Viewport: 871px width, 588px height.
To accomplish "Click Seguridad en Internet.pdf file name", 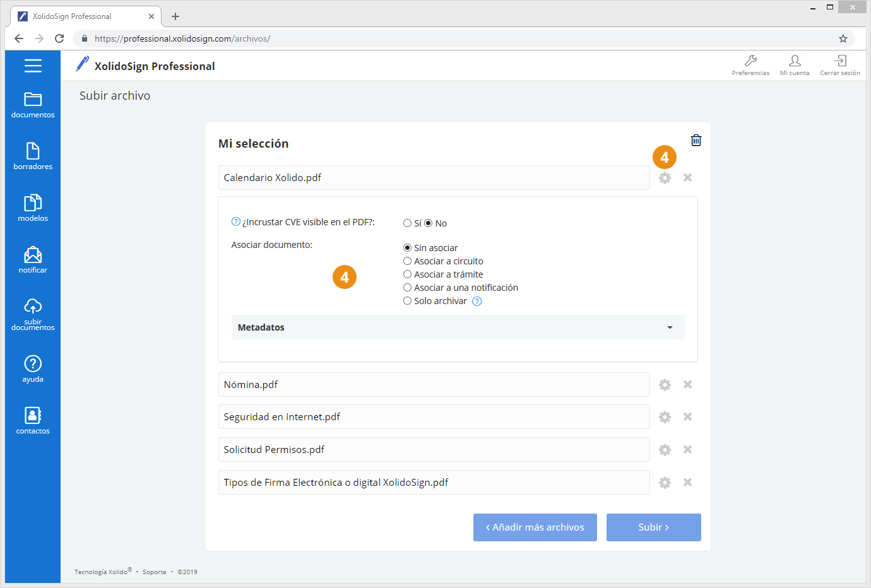I will 281,417.
